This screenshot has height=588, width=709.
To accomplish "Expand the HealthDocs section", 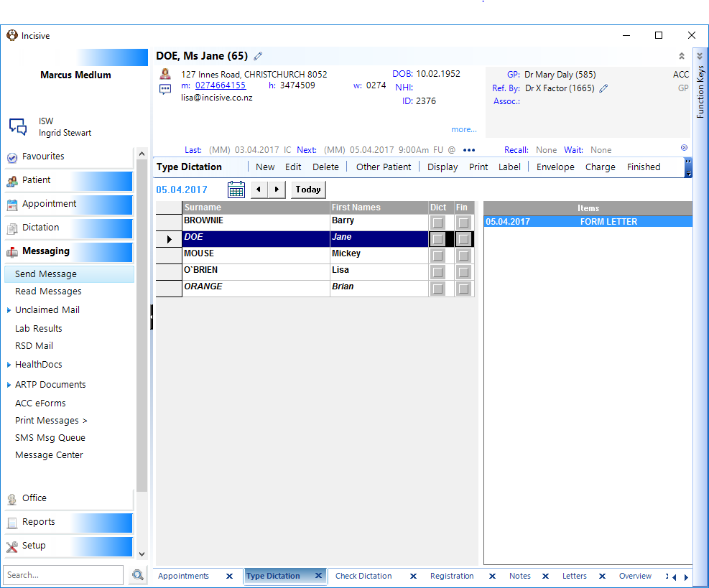I will coord(9,365).
